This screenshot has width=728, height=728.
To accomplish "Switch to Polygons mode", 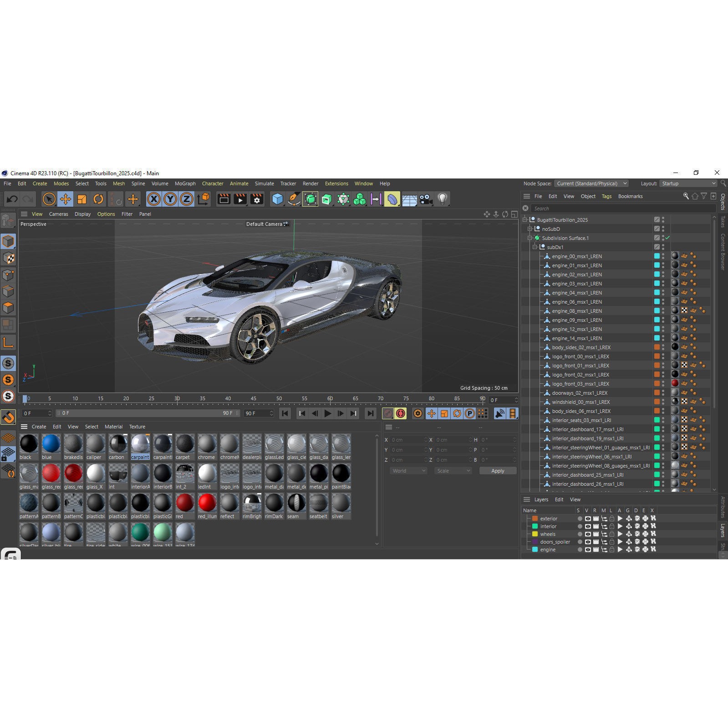I will (8, 308).
